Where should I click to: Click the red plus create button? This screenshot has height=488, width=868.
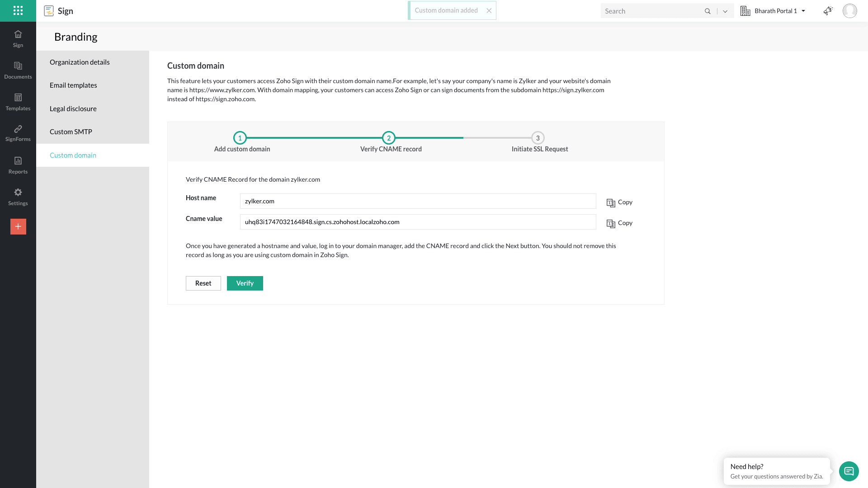18,226
